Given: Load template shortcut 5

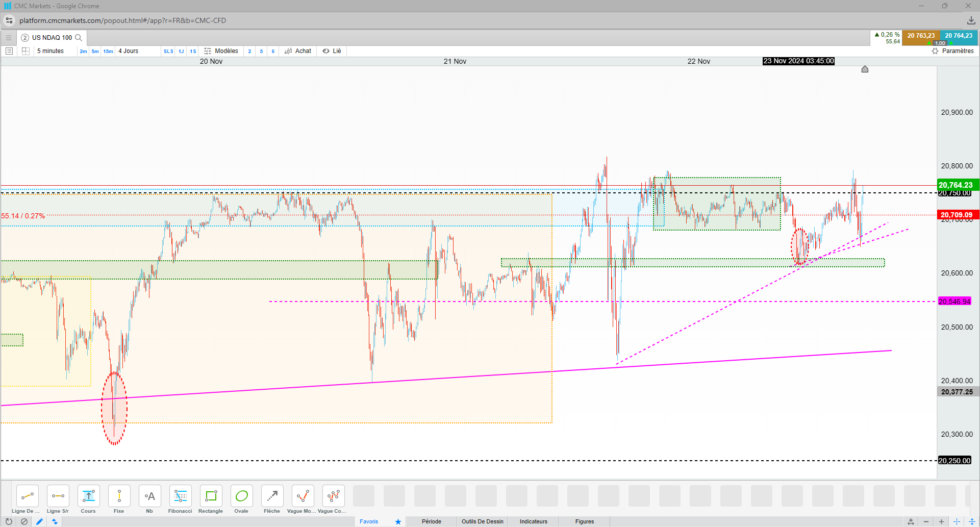Looking at the screenshot, I should tap(261, 51).
